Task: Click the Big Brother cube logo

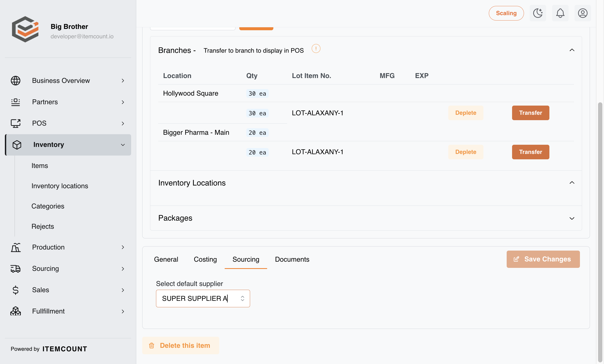Action: click(25, 29)
